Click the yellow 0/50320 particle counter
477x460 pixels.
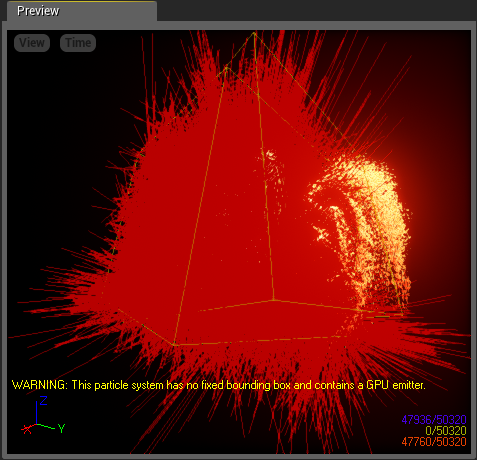pyautogui.click(x=446, y=431)
